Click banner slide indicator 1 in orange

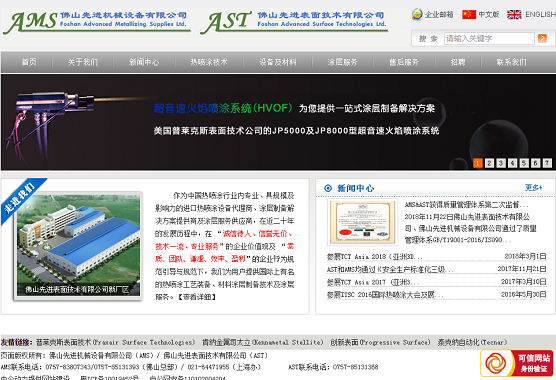(x=477, y=163)
